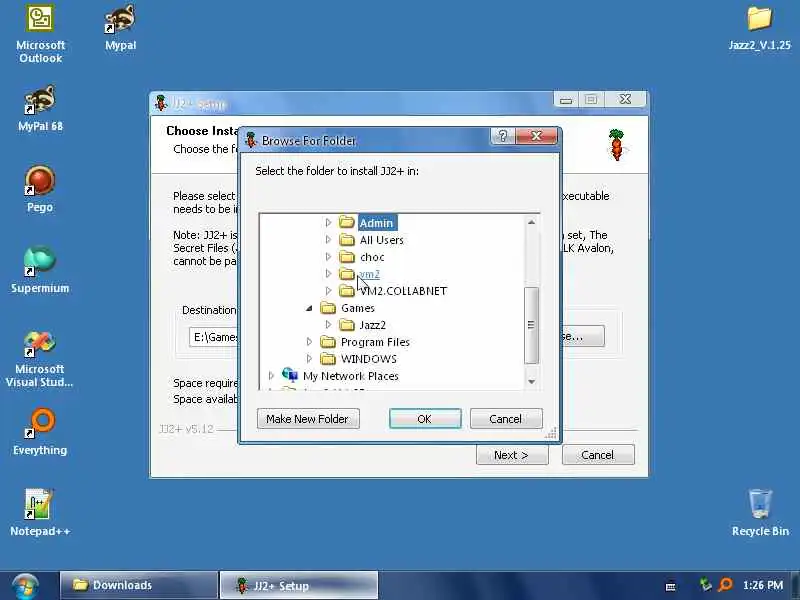Click the keyboard icon in system tray
The height and width of the screenshot is (600, 800).
[x=671, y=586]
